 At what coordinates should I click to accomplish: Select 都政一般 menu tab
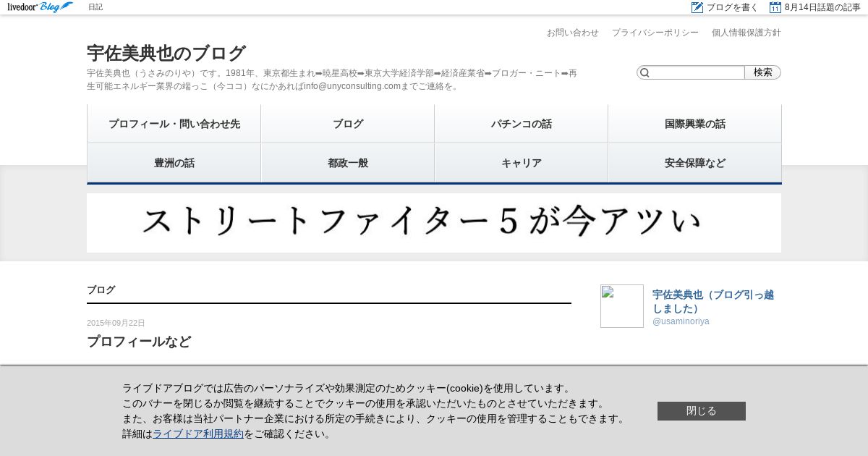point(347,163)
